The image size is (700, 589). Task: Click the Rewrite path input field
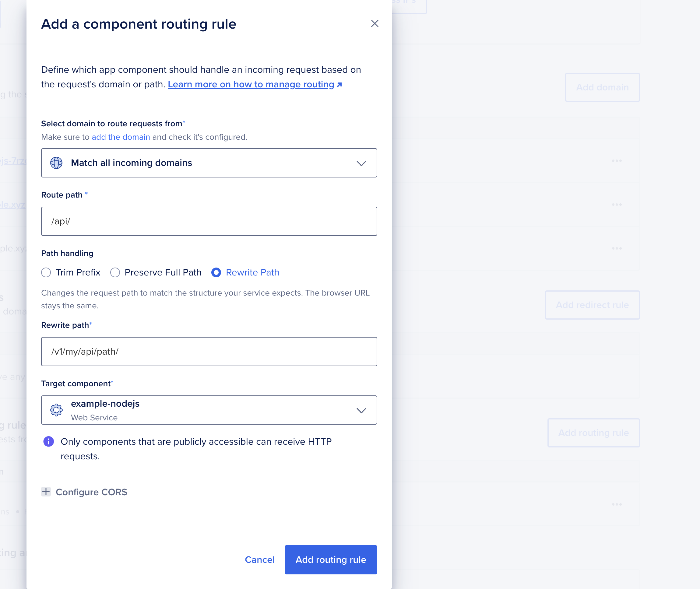[209, 352]
